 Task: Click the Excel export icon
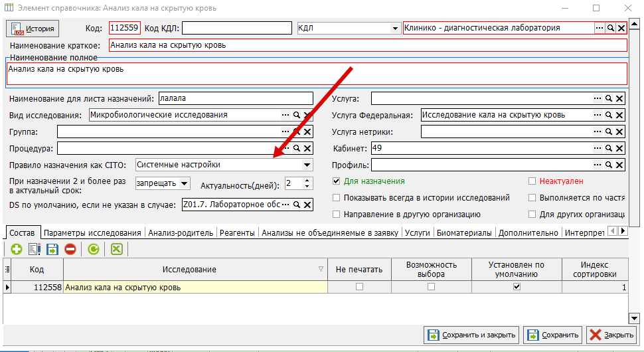[x=117, y=249]
